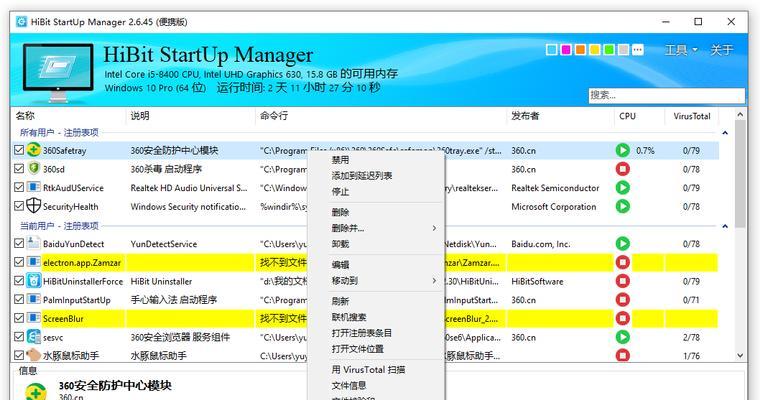Click the 搜索 search field
Viewport: 760px width, 400px height.
click(666, 95)
